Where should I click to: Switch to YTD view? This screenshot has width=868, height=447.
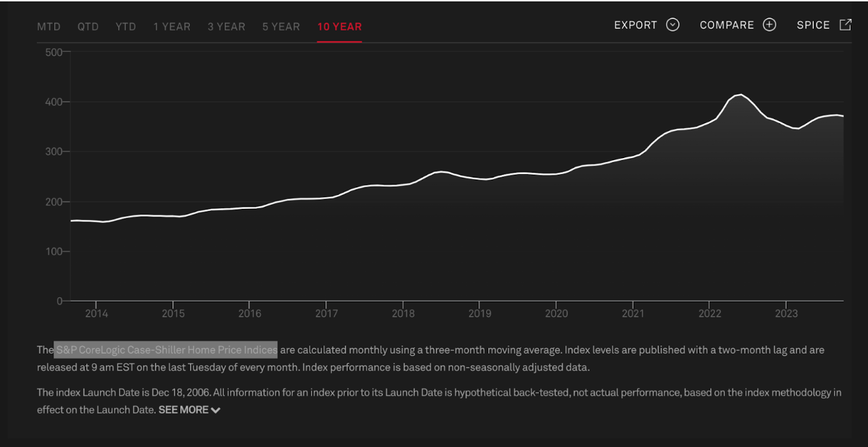[126, 26]
